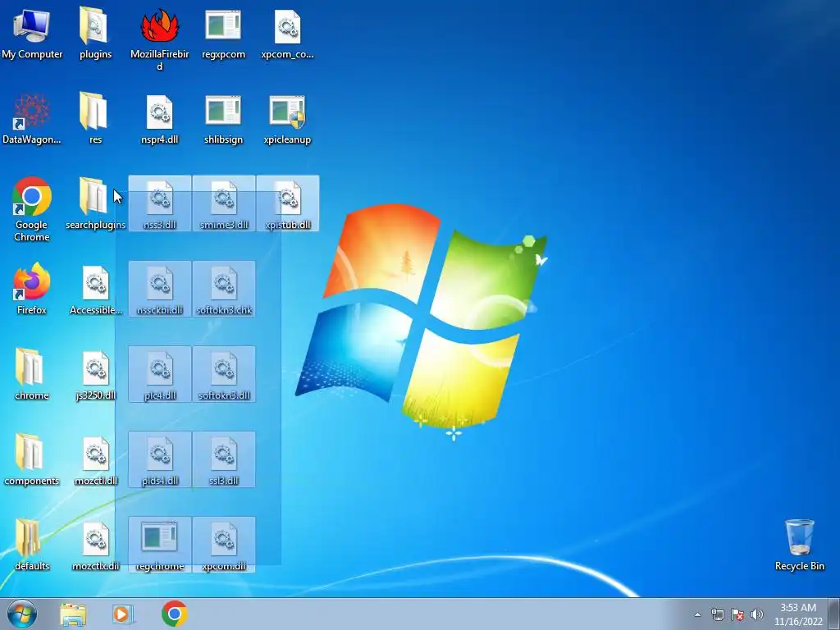Select the ssl3.dll file icon

223,459
